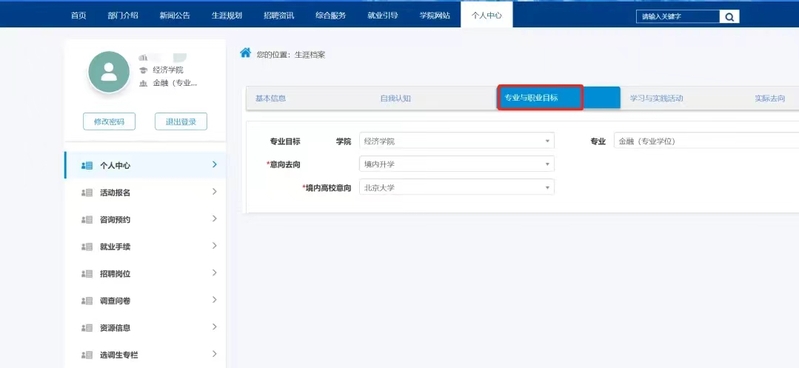The image size is (799, 368).
Task: Click the home icon in breadcrumb
Action: pos(246,52)
